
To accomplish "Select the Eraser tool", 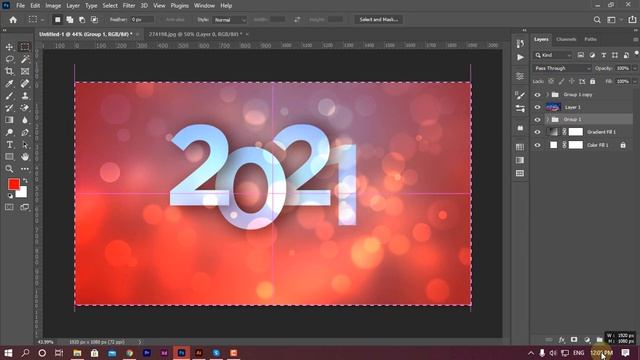I will tap(24, 108).
